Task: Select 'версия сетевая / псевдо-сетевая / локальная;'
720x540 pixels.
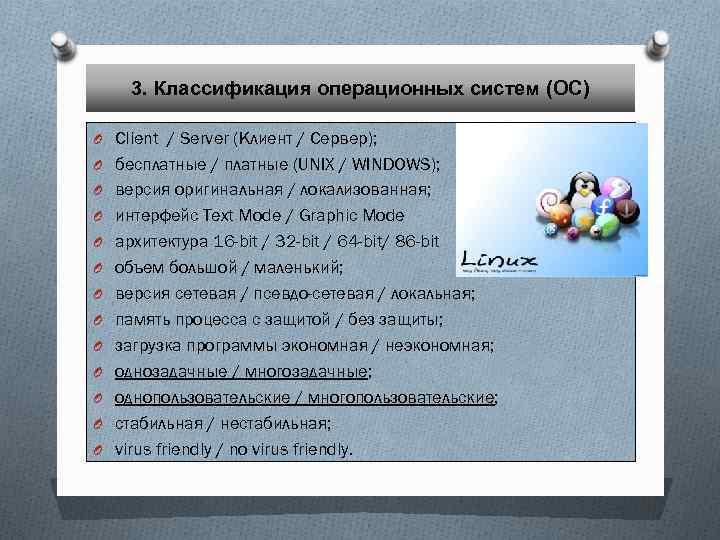Action: [295, 293]
